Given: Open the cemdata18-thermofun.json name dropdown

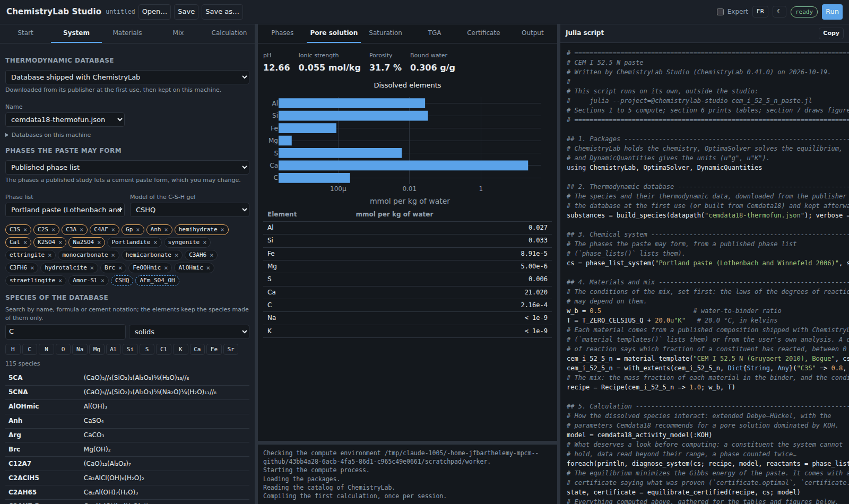Looking at the screenshot, I should pos(65,119).
